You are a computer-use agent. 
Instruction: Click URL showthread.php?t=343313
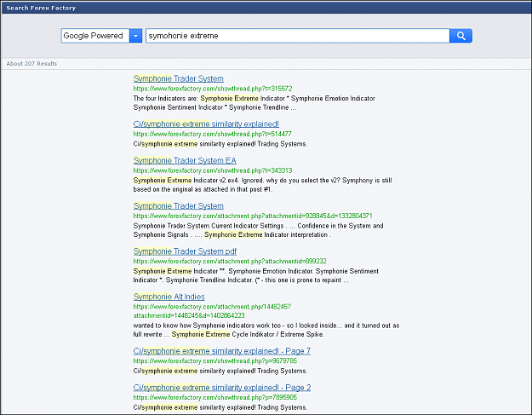click(213, 170)
